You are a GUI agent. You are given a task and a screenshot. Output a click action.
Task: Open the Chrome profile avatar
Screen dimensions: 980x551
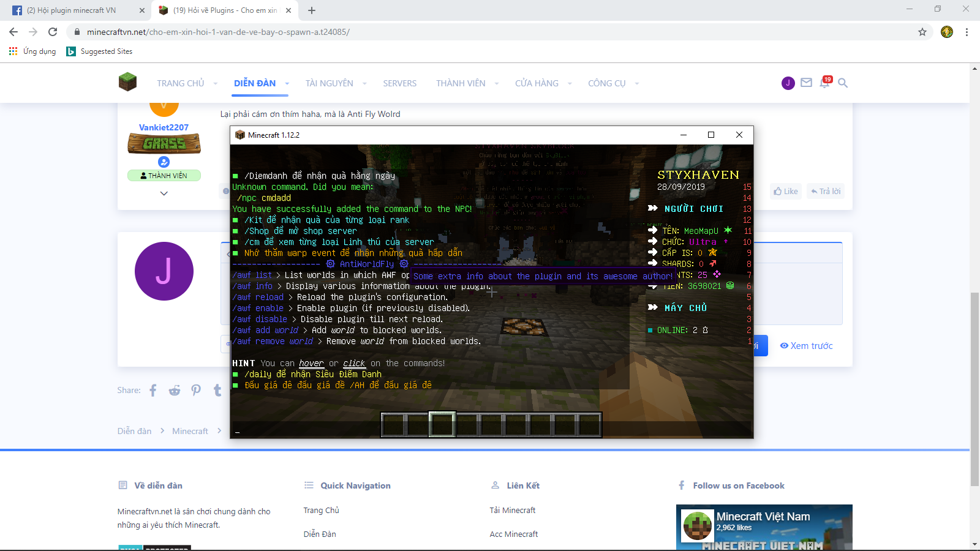pyautogui.click(x=947, y=32)
